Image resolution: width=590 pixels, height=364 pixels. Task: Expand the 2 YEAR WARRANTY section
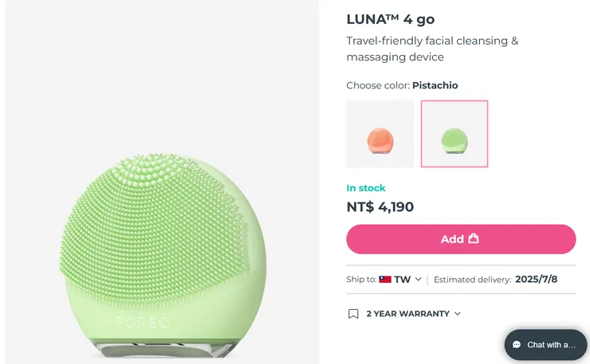(407, 314)
